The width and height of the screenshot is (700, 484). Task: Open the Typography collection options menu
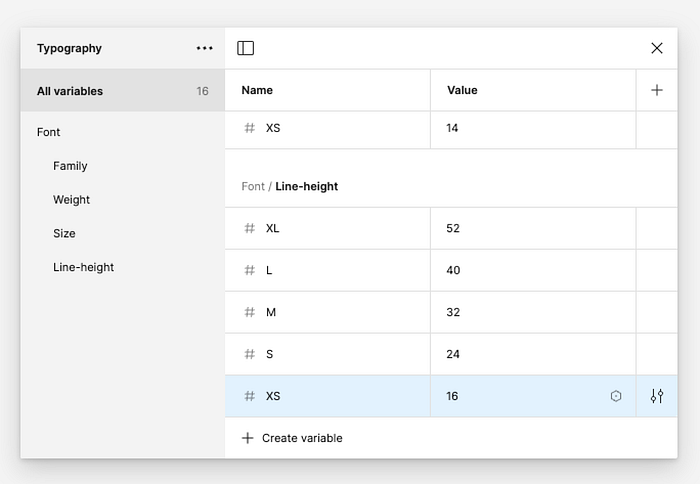205,48
